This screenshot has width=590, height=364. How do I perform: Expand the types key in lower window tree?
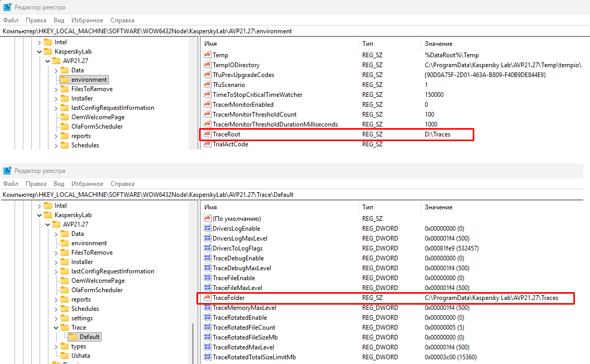coord(56,346)
